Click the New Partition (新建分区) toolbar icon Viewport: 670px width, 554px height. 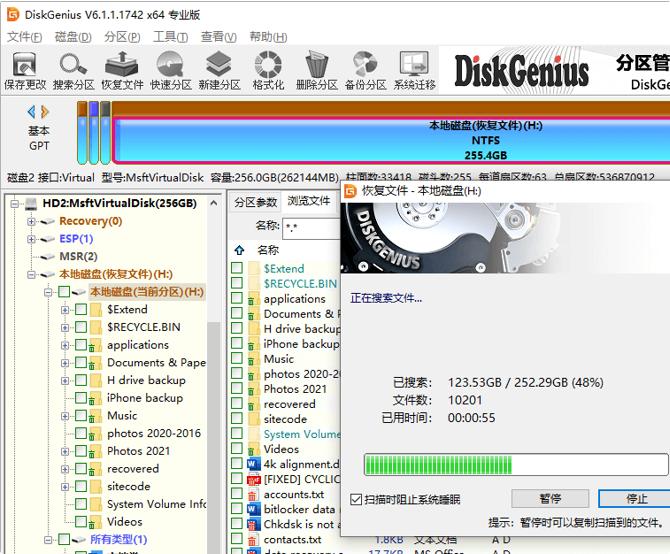219,70
